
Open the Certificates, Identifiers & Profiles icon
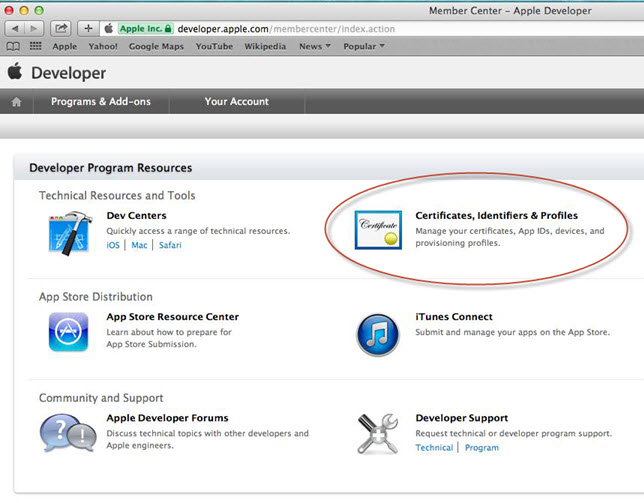click(x=379, y=231)
